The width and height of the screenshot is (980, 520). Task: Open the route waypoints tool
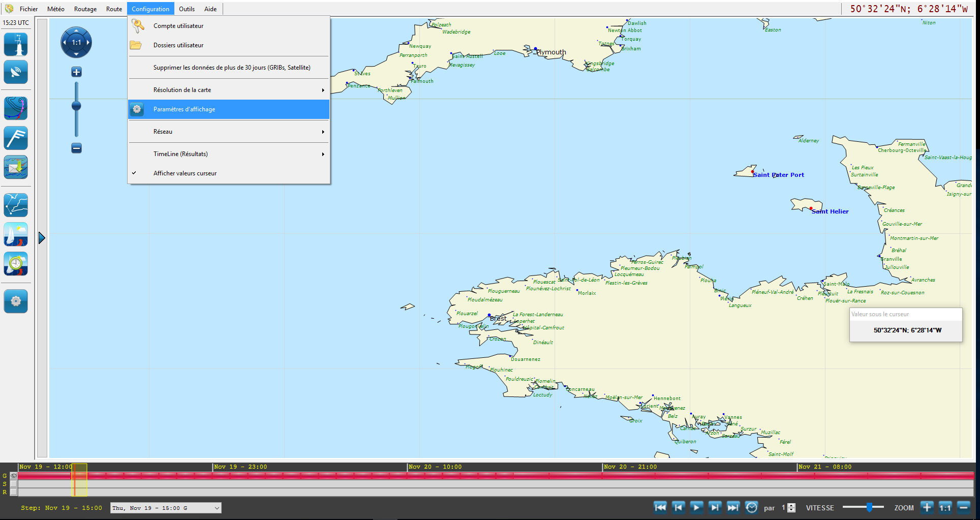16,205
